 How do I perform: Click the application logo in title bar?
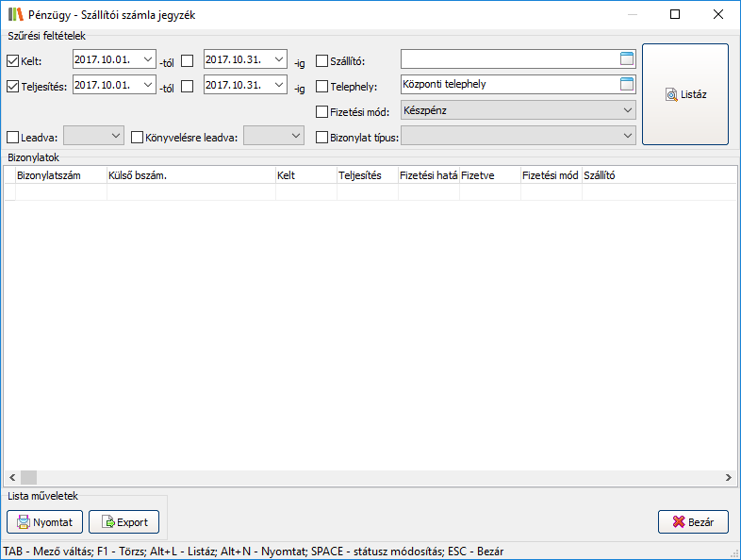(16, 14)
